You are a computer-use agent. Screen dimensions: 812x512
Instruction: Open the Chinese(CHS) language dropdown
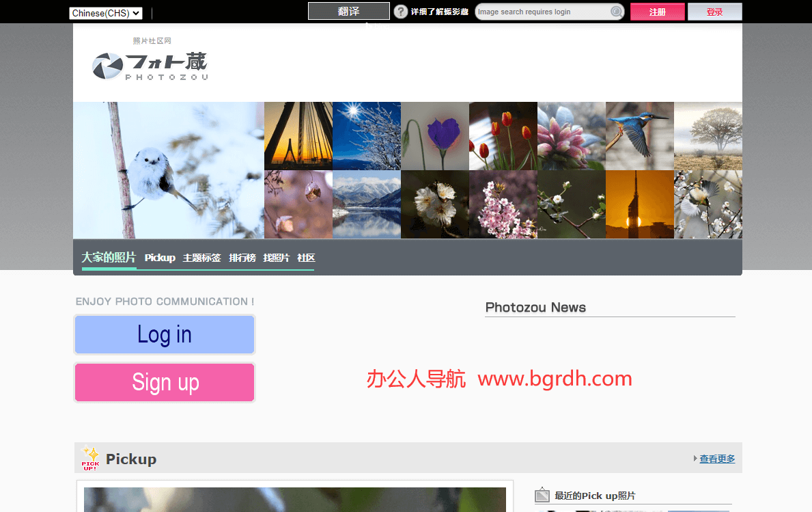pos(105,12)
